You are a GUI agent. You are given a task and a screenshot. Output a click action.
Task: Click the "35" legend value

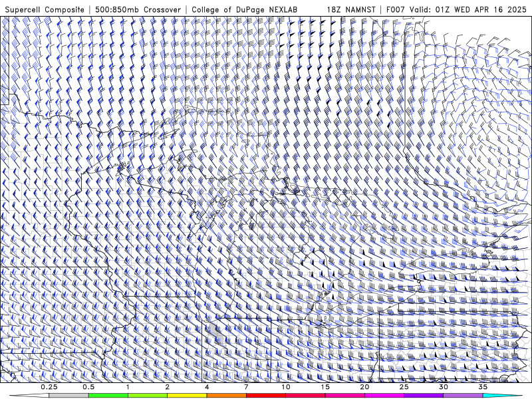483,387
